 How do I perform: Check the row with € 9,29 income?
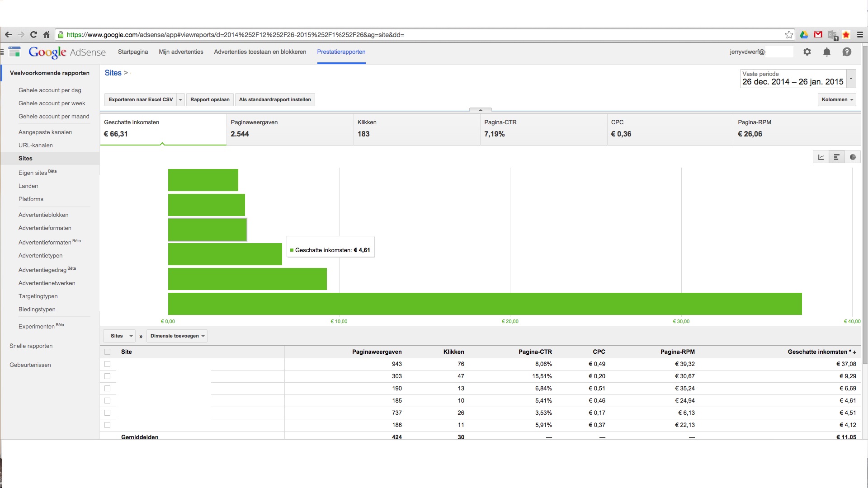[x=107, y=376]
